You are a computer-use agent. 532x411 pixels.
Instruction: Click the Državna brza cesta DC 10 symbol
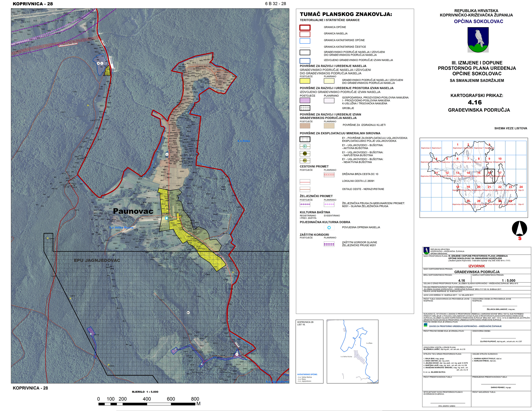point(329,174)
